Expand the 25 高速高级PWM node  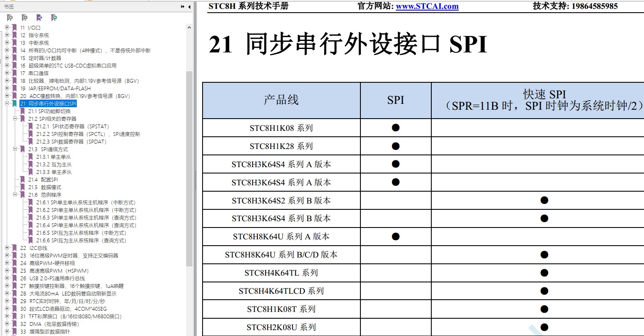7,271
